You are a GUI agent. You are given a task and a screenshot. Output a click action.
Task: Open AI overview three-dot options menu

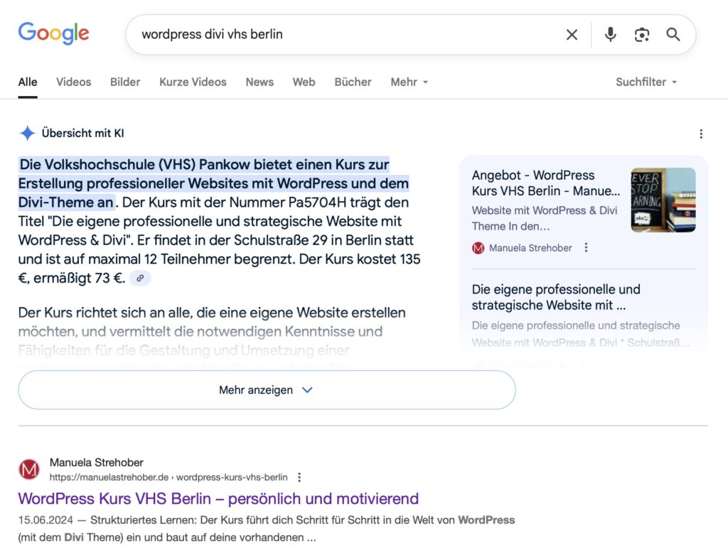pos(700,134)
